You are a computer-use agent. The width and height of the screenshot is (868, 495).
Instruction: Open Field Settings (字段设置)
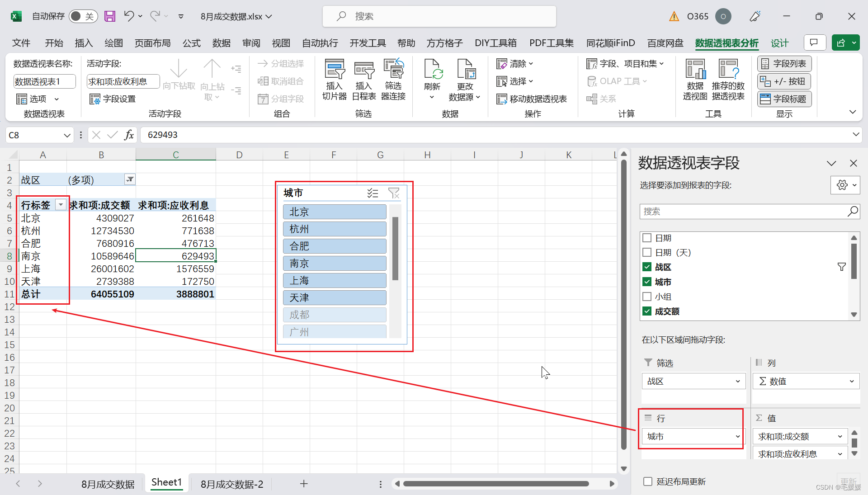[113, 99]
